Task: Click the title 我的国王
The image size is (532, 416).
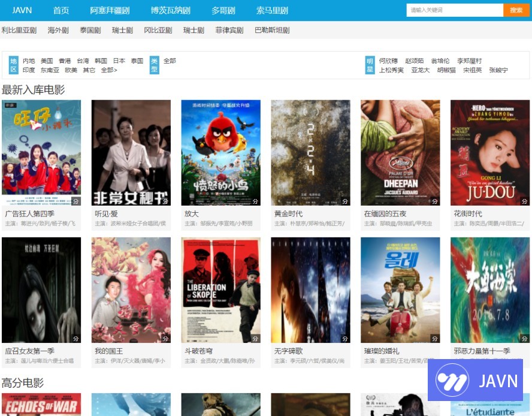Action: (109, 351)
